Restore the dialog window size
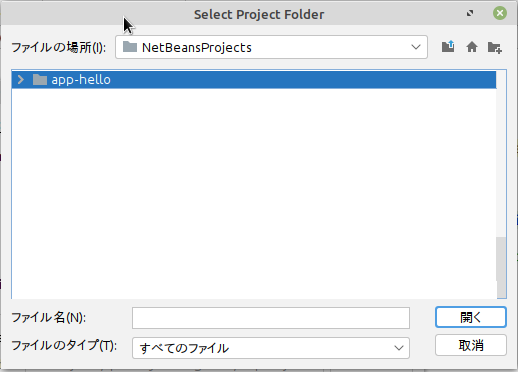The width and height of the screenshot is (518, 372). (470, 13)
